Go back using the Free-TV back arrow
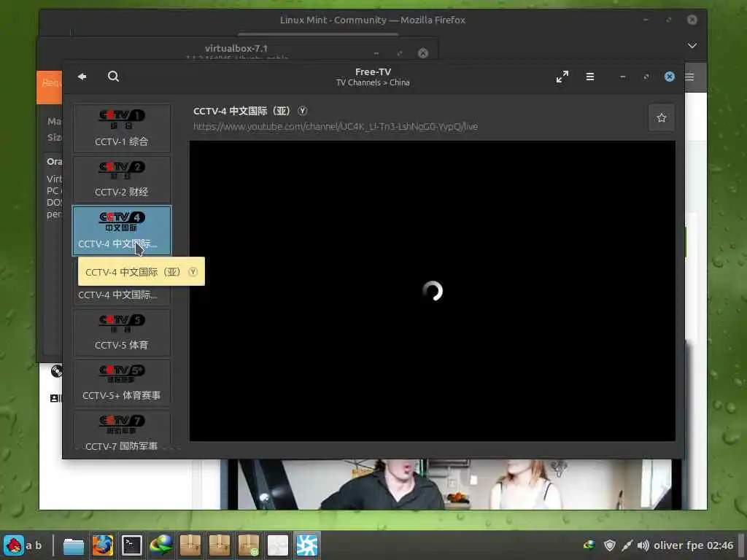This screenshot has width=747, height=560. (x=82, y=76)
